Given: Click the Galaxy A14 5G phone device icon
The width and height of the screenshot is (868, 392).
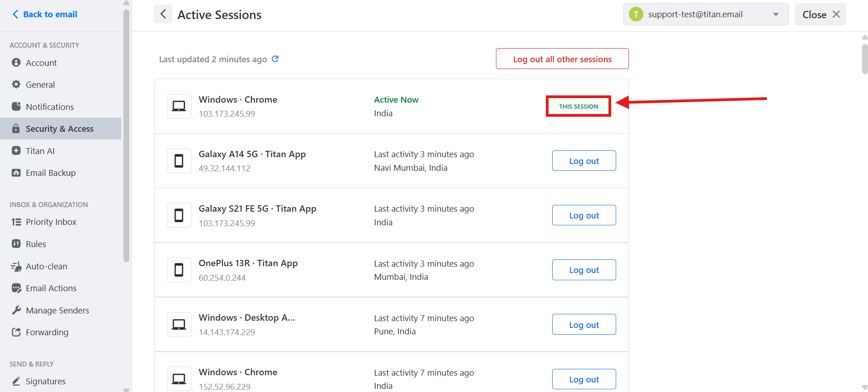Looking at the screenshot, I should 179,161.
